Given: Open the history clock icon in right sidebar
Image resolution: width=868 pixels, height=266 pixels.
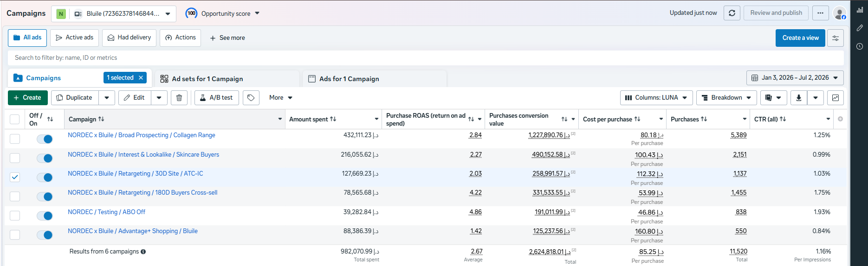Looking at the screenshot, I should [x=860, y=46].
